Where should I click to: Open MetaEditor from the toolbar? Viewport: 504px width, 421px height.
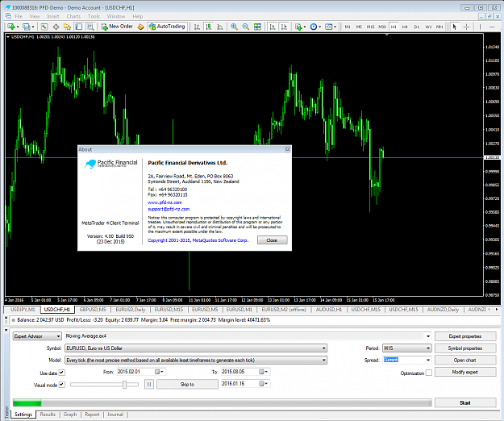(140, 27)
